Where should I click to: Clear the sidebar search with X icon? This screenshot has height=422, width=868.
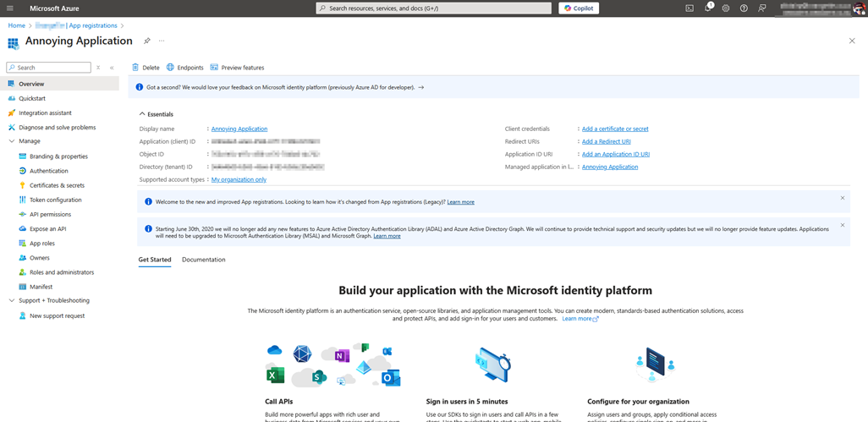pyautogui.click(x=98, y=68)
